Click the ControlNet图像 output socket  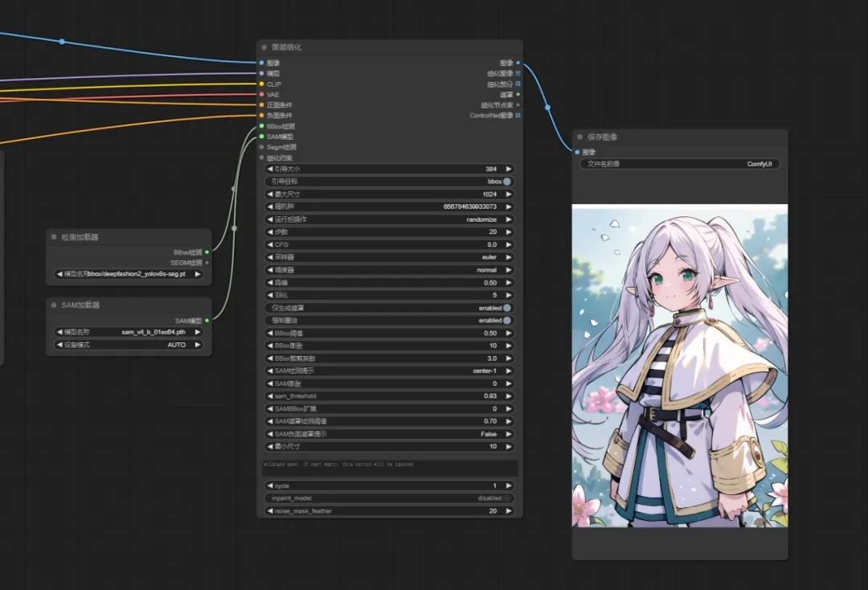click(x=518, y=115)
